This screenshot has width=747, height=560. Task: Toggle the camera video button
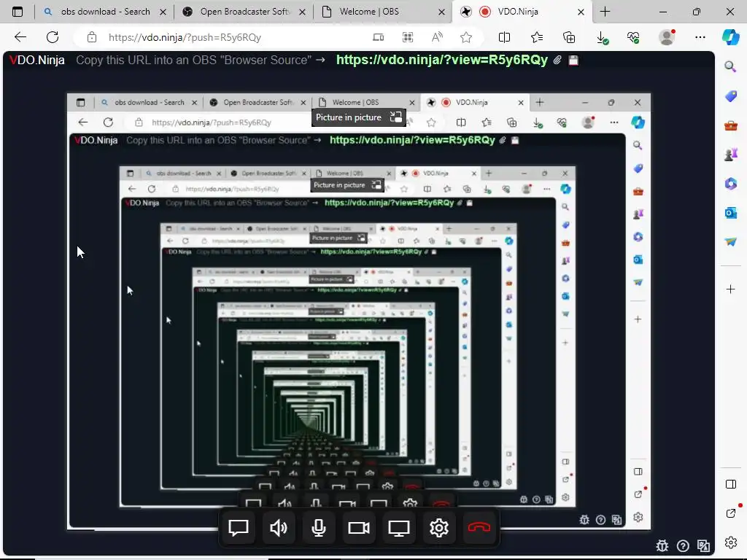click(359, 528)
